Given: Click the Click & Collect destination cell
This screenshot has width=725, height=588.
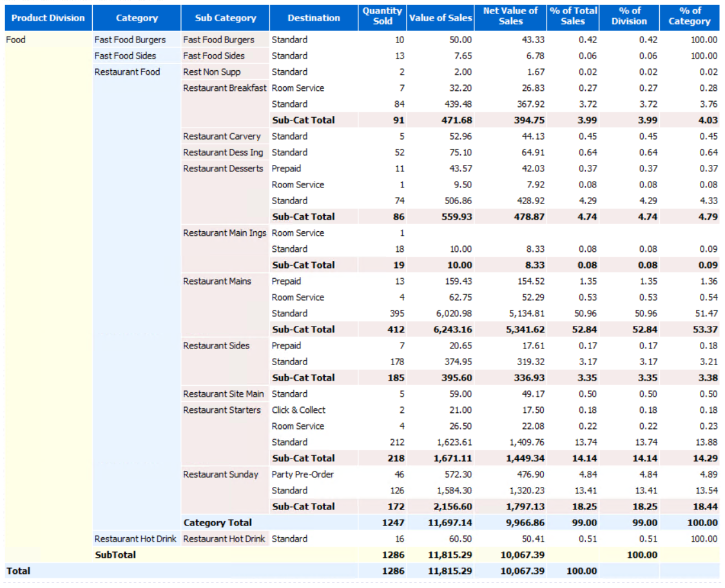Looking at the screenshot, I should [x=298, y=410].
